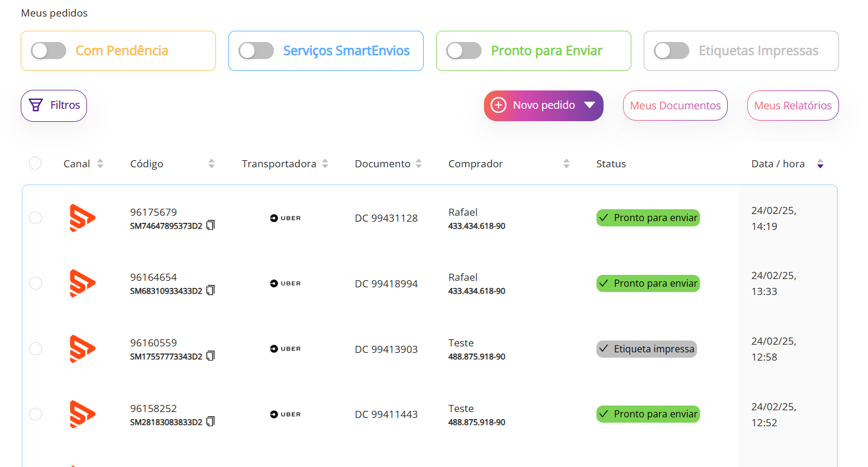
Task: Click Uber carrier logo for order 96158252
Action: click(x=285, y=414)
